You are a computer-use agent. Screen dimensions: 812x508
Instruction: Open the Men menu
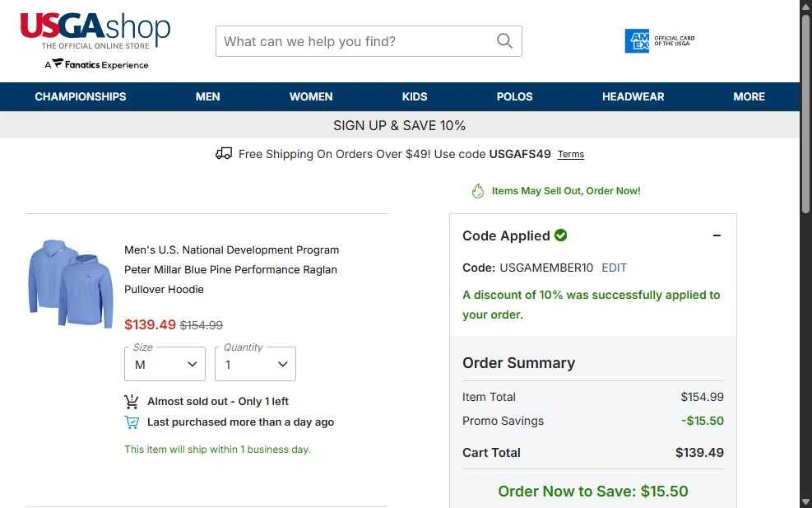point(207,96)
